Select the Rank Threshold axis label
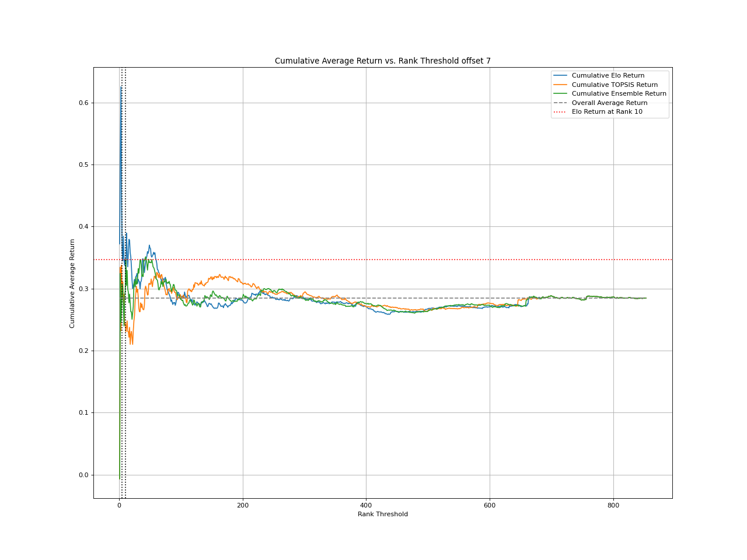Image resolution: width=747 pixels, height=560 pixels. click(382, 514)
